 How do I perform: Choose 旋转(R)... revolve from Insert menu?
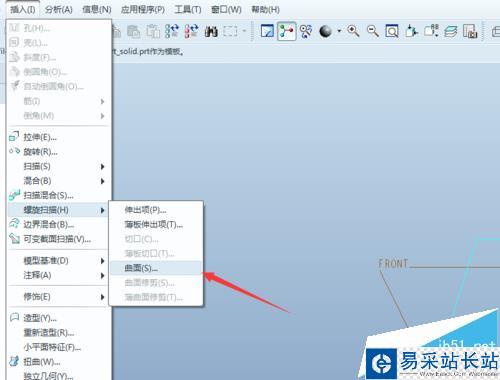tap(58, 152)
